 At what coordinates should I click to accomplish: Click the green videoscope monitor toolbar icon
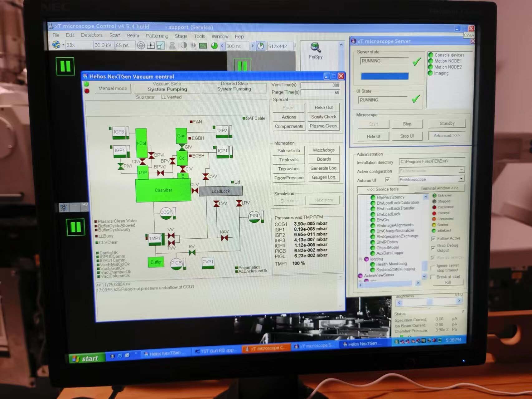(203, 46)
